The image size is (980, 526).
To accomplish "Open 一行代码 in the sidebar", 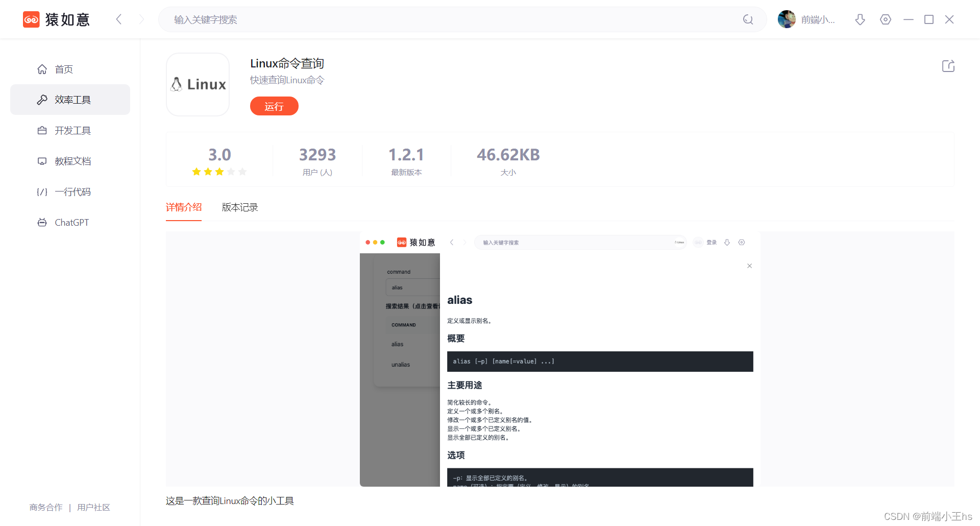I will click(x=70, y=192).
